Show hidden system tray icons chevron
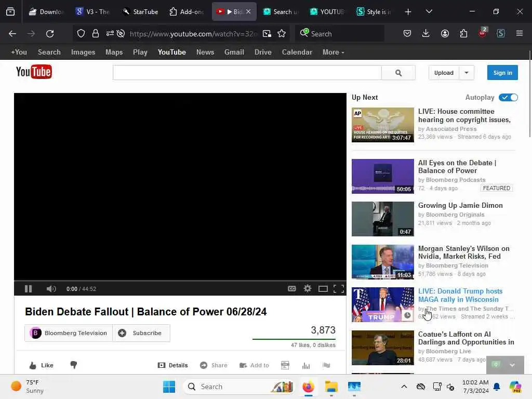This screenshot has height=399, width=532. (x=404, y=387)
